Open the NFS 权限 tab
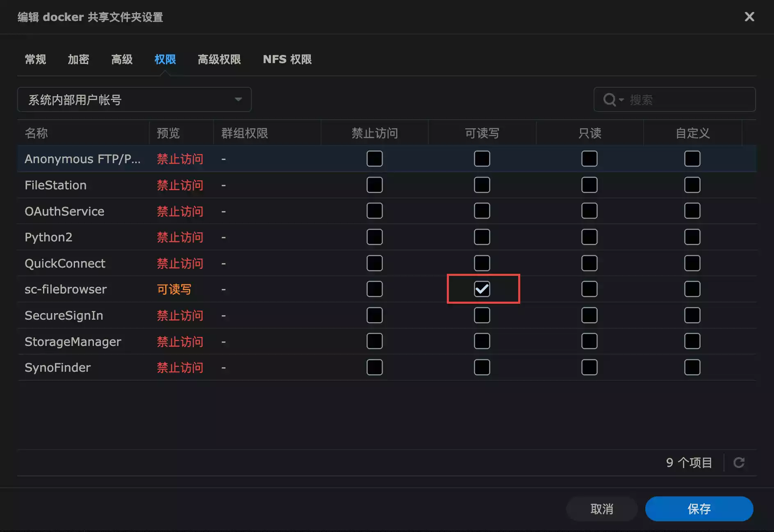 [x=287, y=59]
